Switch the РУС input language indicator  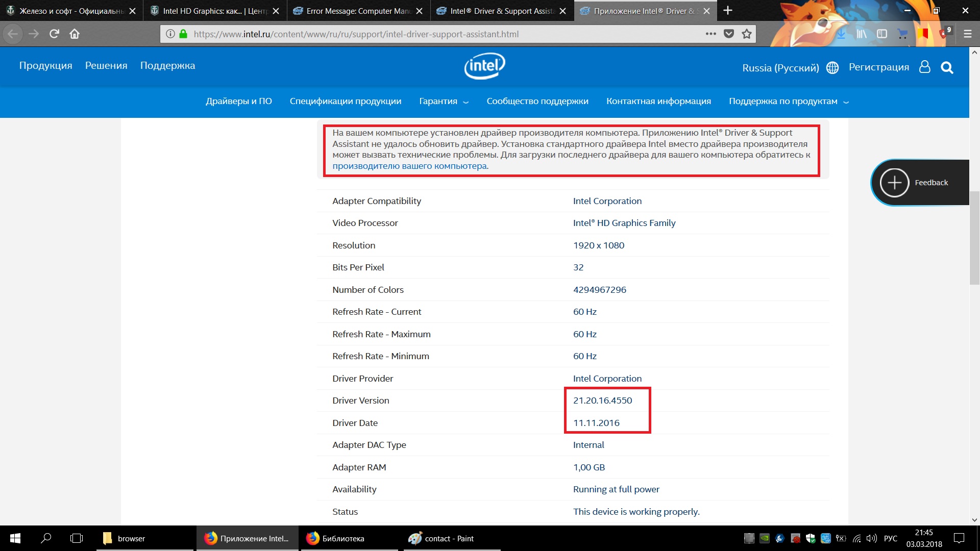[890, 538]
